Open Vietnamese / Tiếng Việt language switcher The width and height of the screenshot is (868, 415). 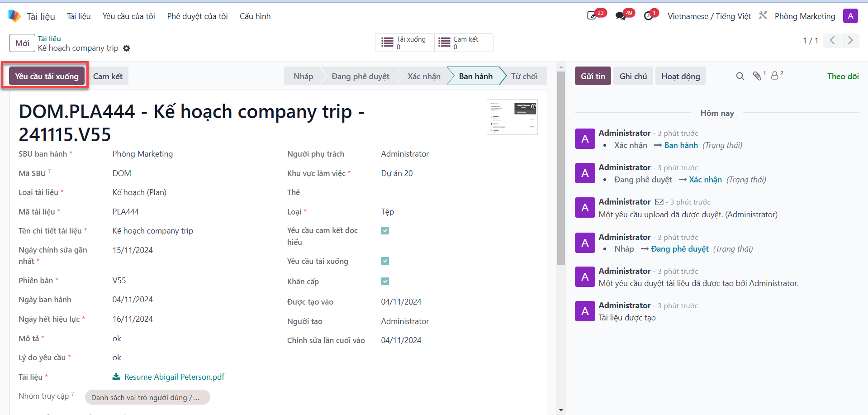[x=709, y=16]
